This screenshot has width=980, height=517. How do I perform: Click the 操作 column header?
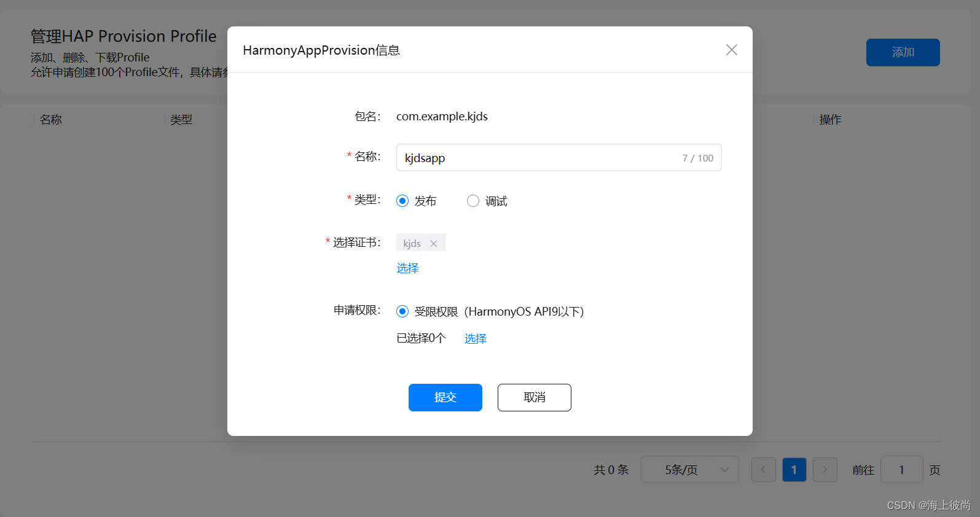pos(830,119)
